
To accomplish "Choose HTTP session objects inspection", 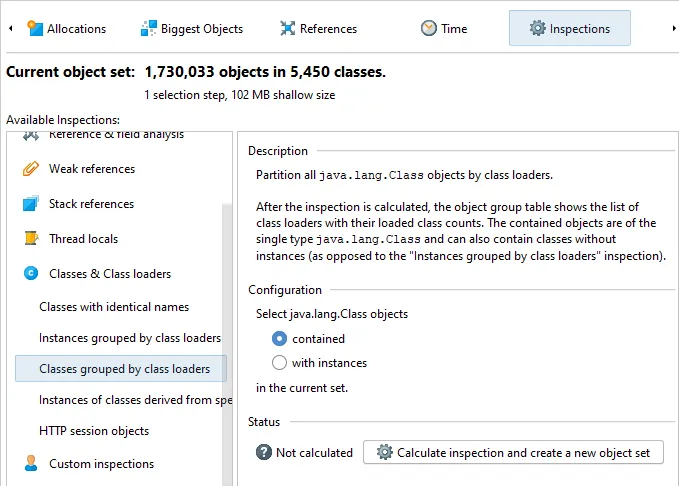I will 94,431.
